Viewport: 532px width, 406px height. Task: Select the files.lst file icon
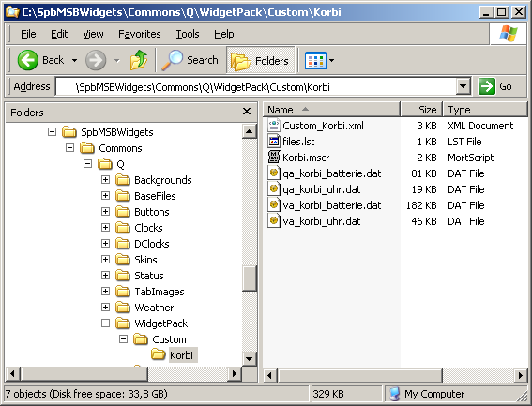273,141
